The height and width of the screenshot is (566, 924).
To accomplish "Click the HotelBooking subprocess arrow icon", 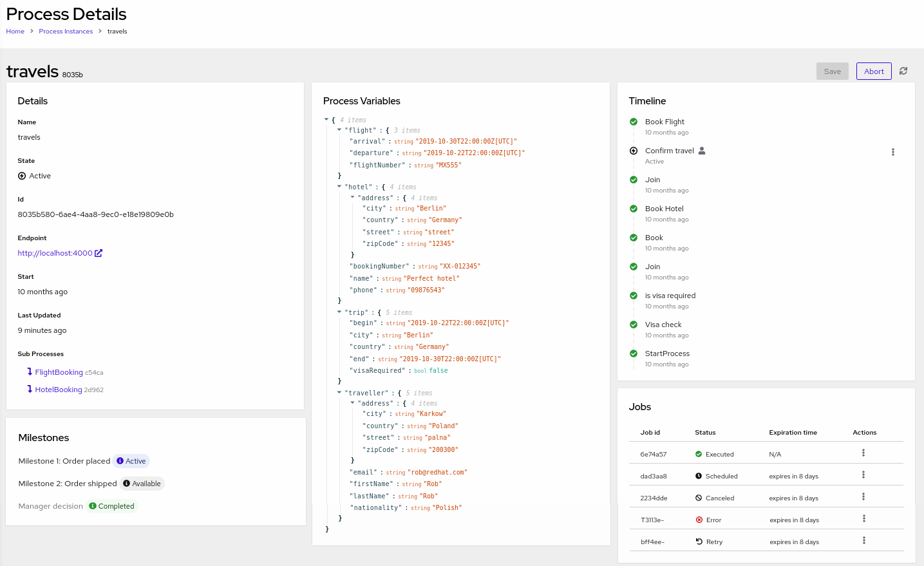I will pos(30,389).
